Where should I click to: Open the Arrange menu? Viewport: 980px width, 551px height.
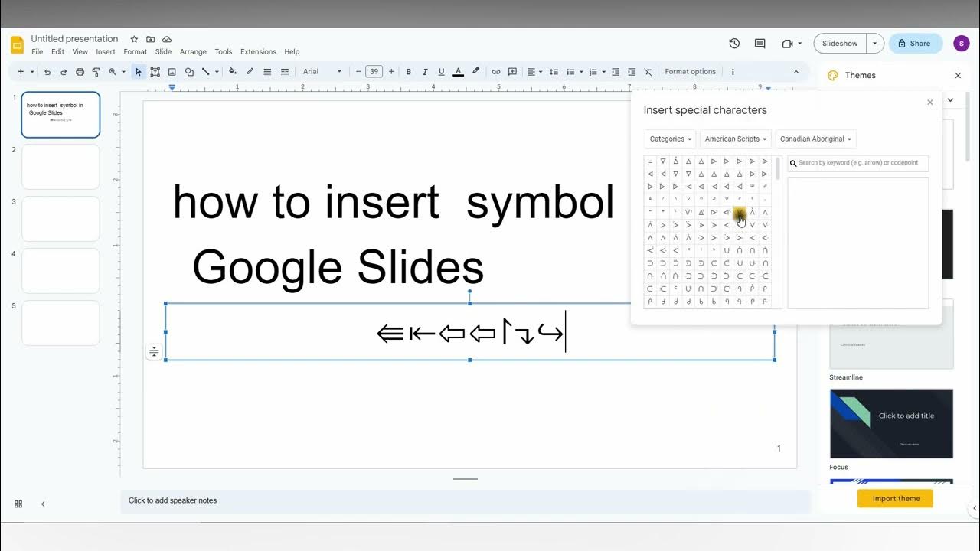193,52
